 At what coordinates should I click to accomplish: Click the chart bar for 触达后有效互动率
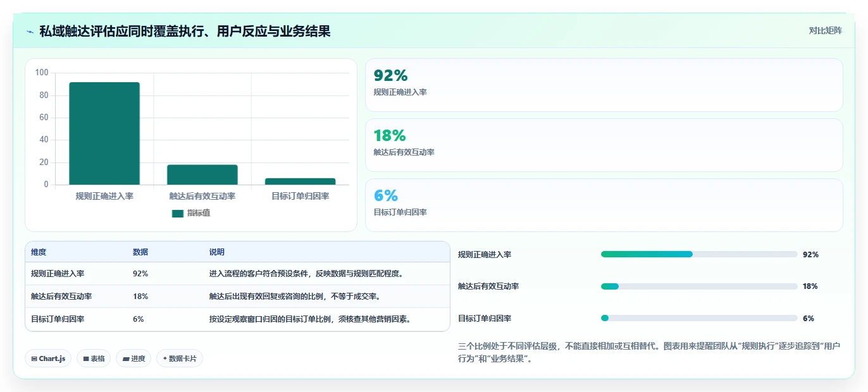pyautogui.click(x=202, y=175)
